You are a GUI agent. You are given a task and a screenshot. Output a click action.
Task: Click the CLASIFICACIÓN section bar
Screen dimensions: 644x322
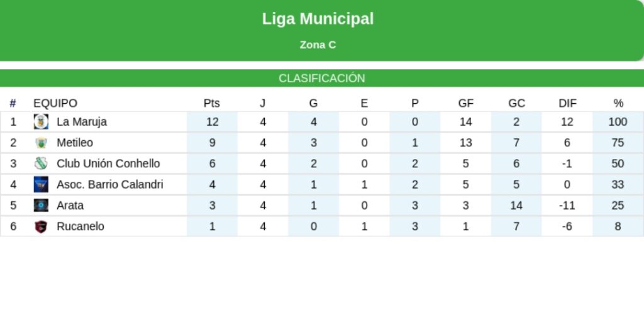pos(322,78)
